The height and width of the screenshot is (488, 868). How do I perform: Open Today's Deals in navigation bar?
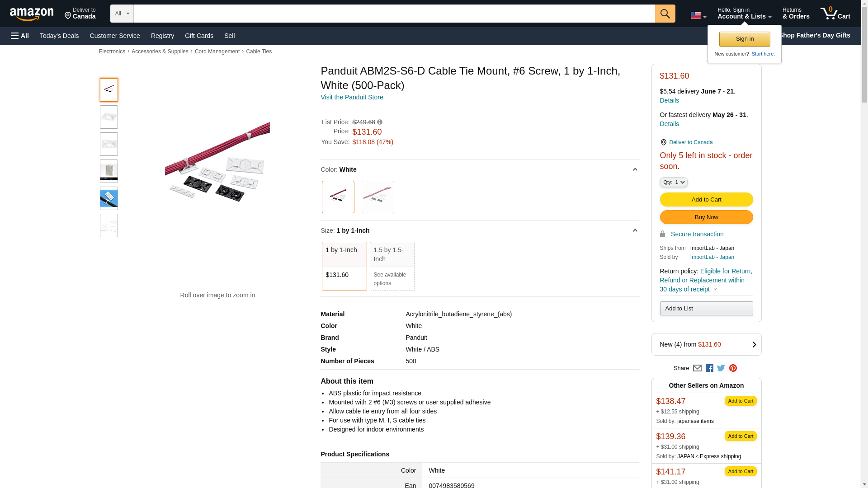[x=59, y=36]
